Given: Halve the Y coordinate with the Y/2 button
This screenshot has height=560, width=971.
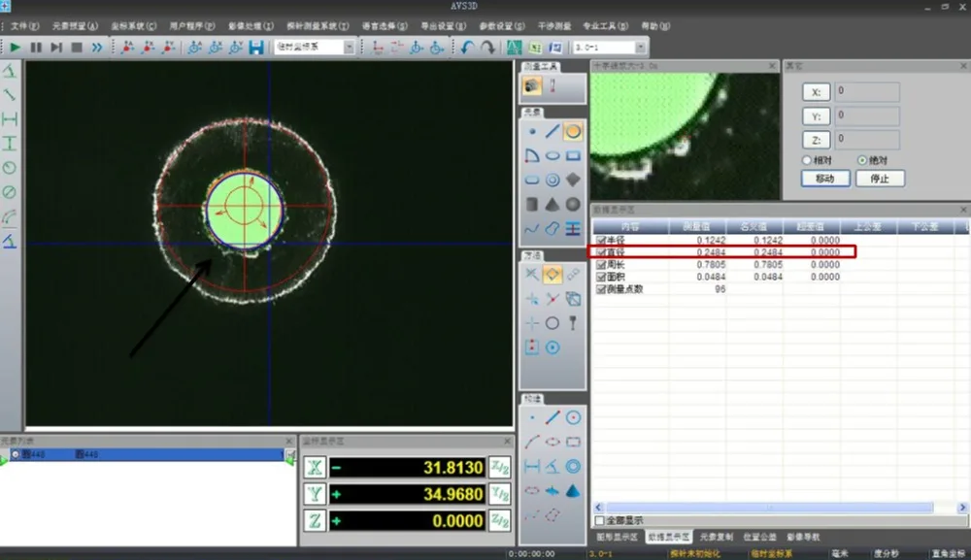Looking at the screenshot, I should pyautogui.click(x=499, y=494).
